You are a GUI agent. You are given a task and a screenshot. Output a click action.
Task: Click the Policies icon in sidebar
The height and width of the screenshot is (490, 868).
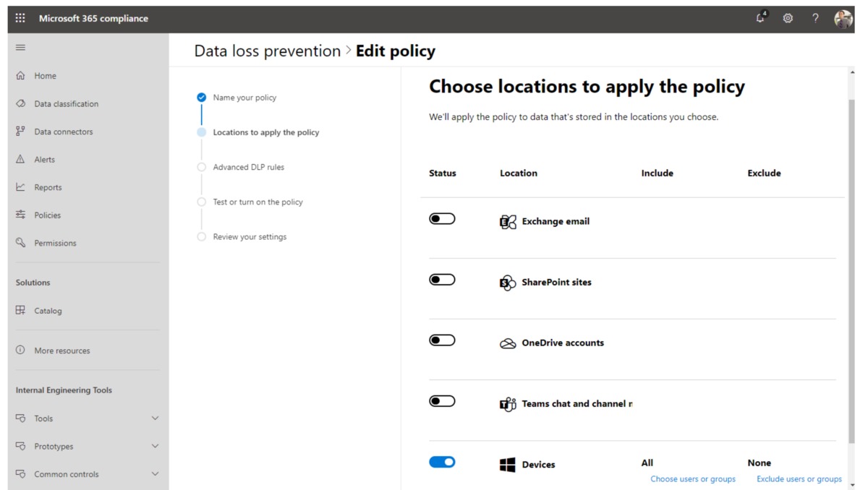pos(20,215)
